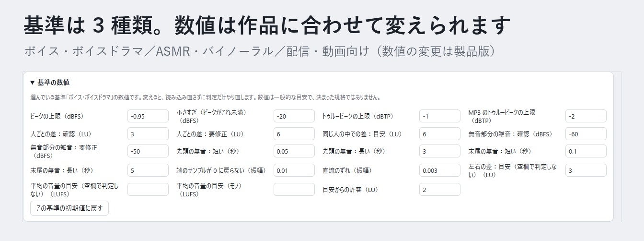644x241 pixels.
Task: Click the description starting 選んでいる基準
Action: [205, 97]
